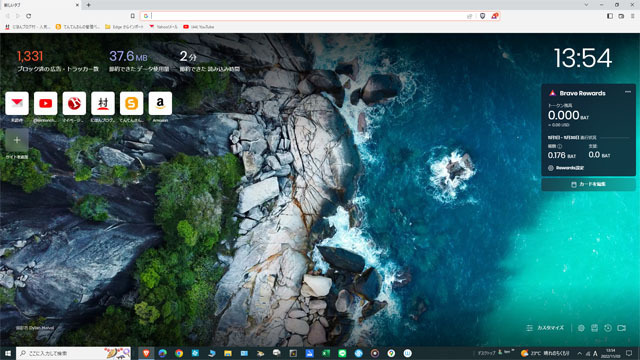Open bookmarks icon at page bottom right
640x360 pixels.
pos(594,328)
